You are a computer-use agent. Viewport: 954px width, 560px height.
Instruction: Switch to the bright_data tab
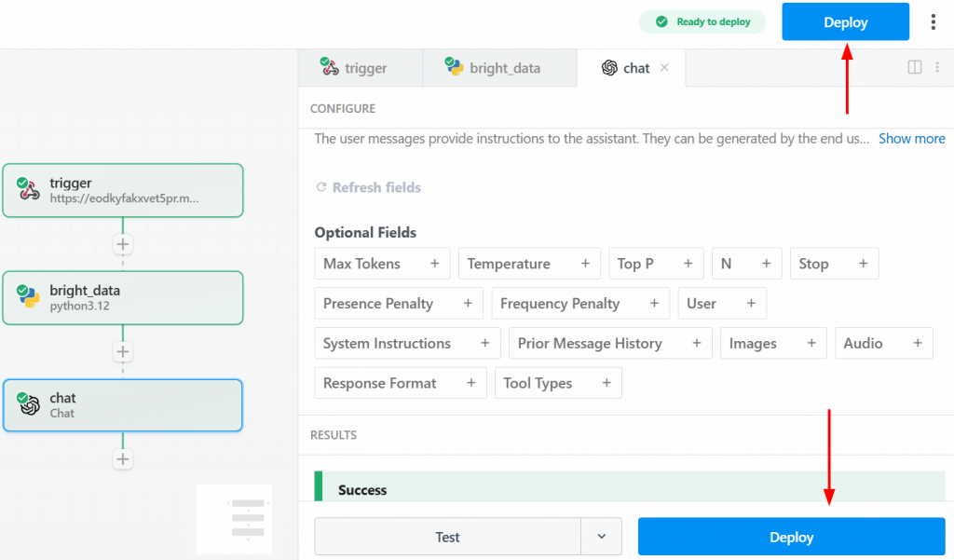(x=493, y=68)
